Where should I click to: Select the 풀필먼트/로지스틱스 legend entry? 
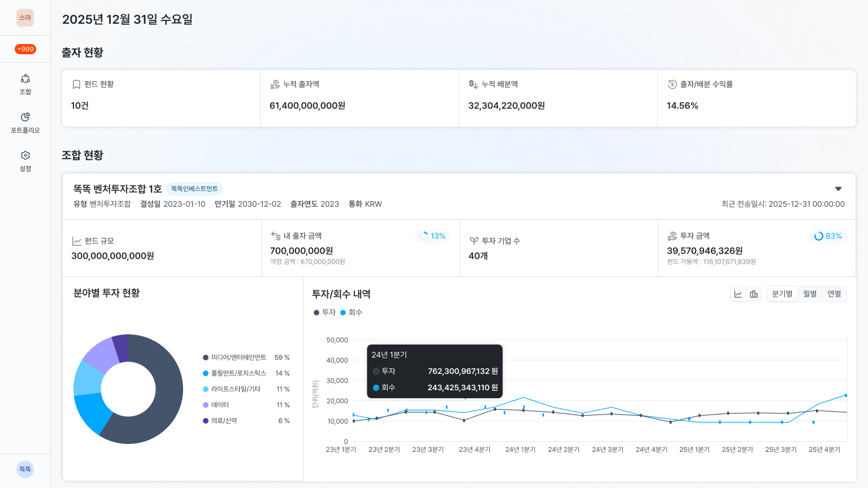[x=246, y=373]
